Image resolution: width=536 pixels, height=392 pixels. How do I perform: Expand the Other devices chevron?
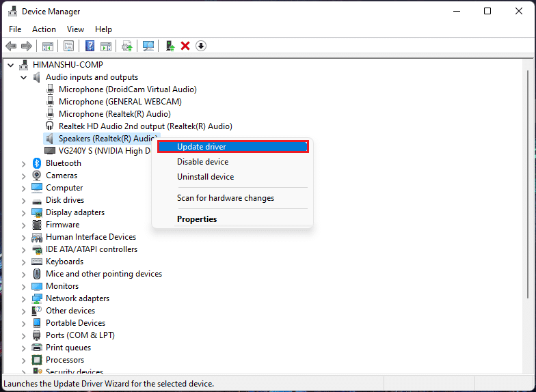[23, 311]
